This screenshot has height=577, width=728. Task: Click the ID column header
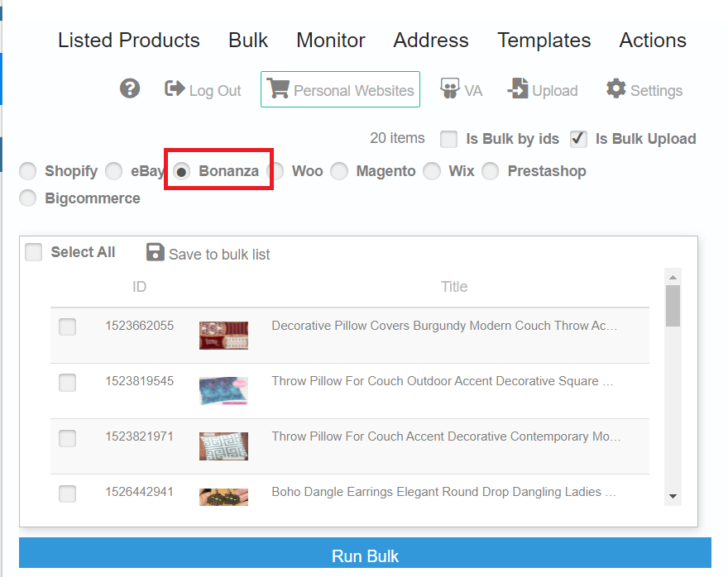coord(139,287)
